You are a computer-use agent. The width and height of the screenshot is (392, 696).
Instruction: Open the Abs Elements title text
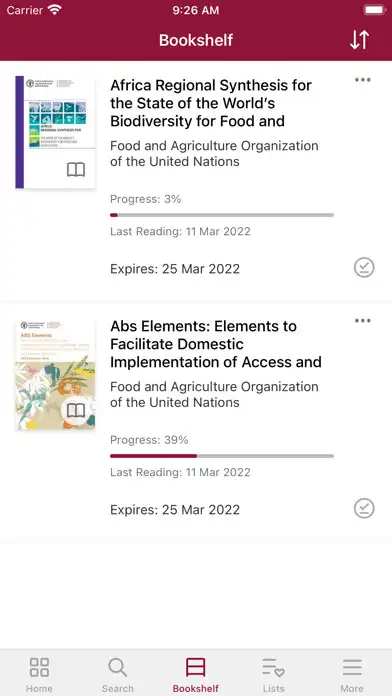pos(216,344)
